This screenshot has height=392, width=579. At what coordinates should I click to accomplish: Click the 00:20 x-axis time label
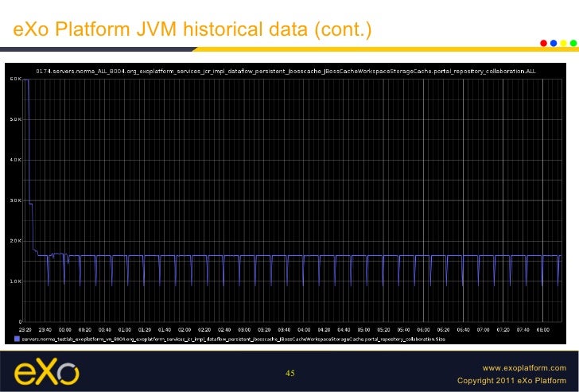coord(85,330)
